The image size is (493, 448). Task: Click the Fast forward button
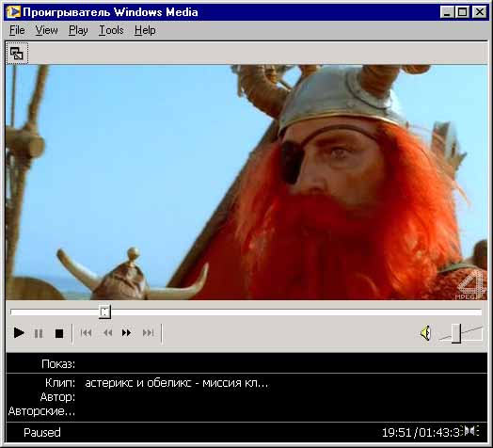[126, 333]
